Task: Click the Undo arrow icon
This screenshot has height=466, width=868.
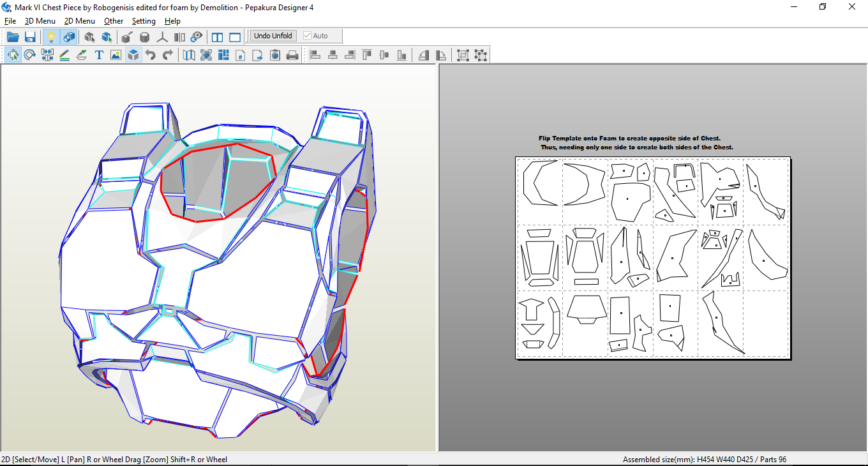Action: tap(150, 55)
